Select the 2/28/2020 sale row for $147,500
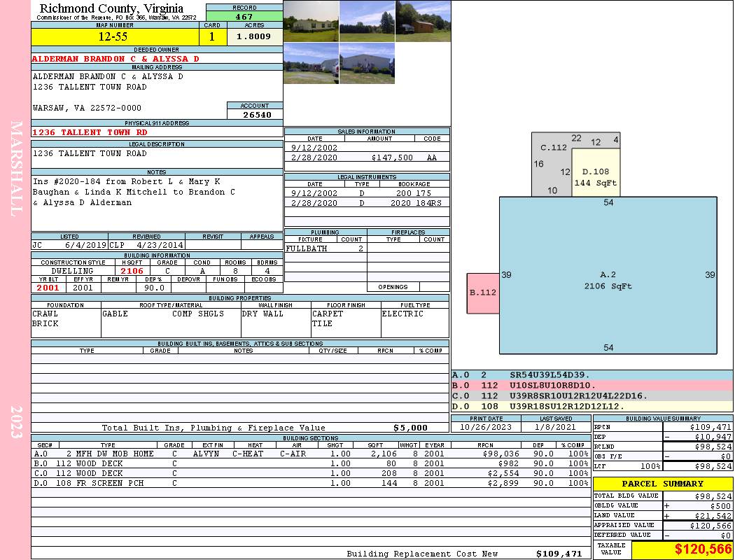 tap(367, 158)
